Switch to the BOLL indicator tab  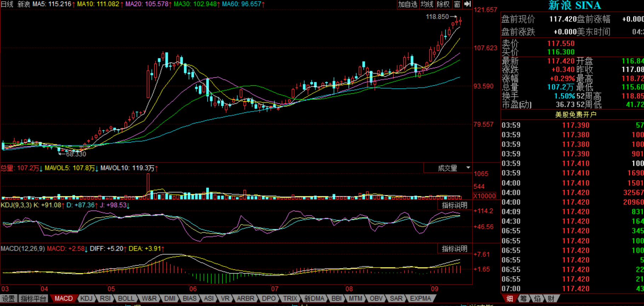[x=126, y=299]
